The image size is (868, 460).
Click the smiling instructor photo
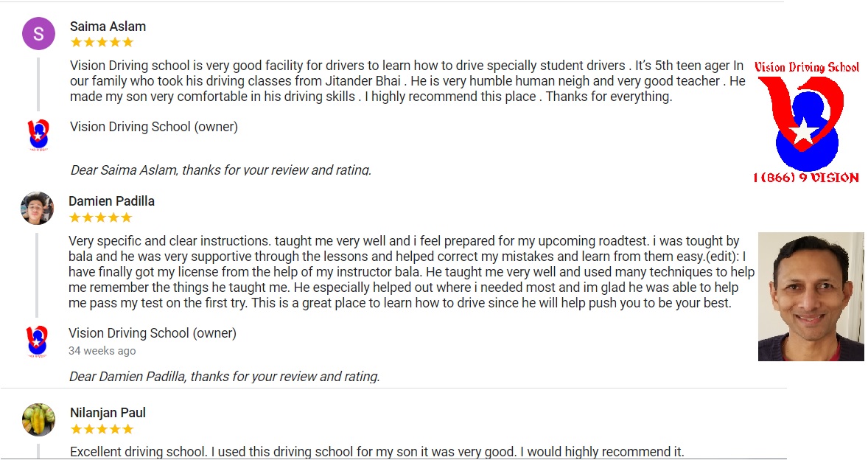pyautogui.click(x=811, y=296)
